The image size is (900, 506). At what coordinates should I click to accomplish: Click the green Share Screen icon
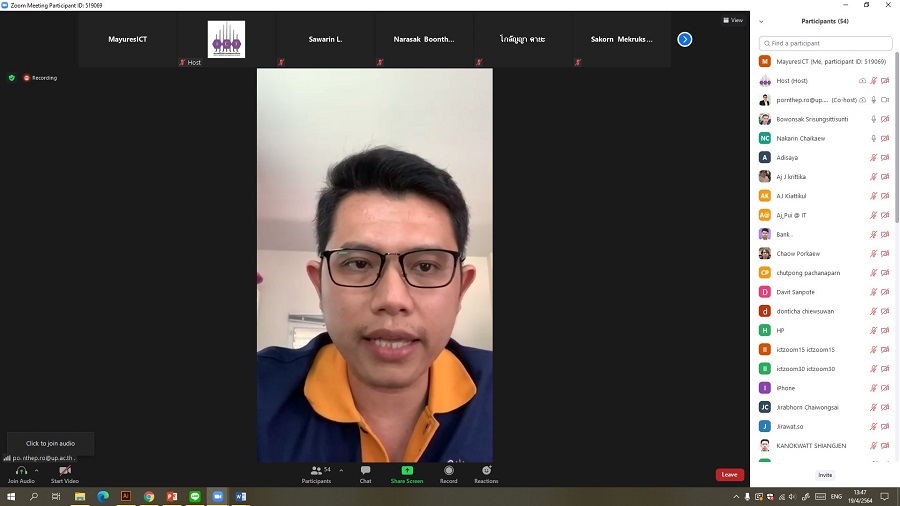(x=406, y=470)
